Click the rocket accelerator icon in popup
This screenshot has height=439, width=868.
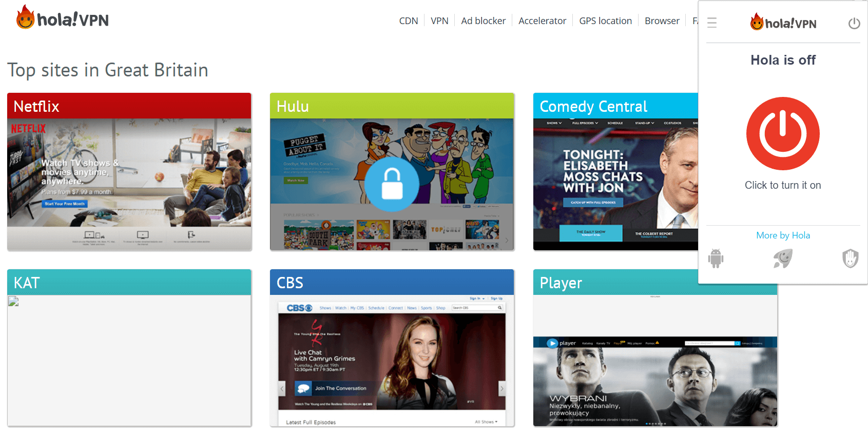tap(783, 258)
